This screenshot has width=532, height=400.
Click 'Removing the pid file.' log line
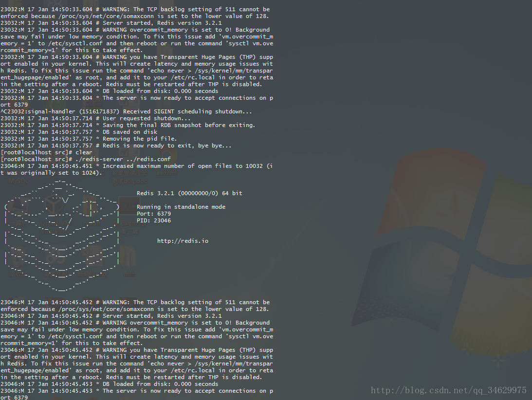click(89, 139)
